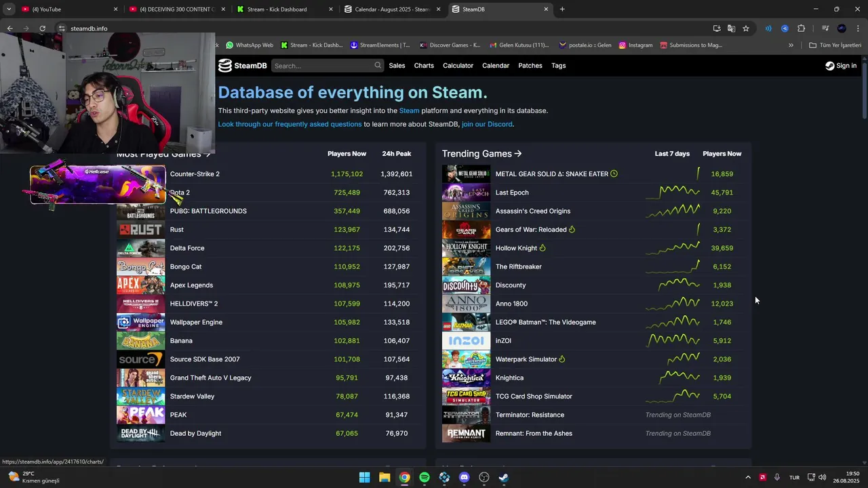Open a new browser tab with the plus button
This screenshot has width=868, height=488.
pos(562,9)
